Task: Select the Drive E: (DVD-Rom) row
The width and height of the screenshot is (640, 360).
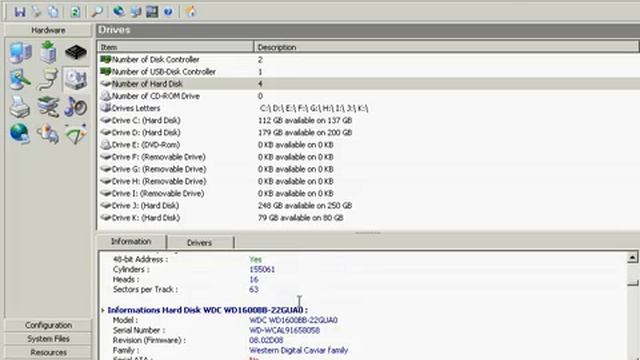Action: pyautogui.click(x=369, y=145)
